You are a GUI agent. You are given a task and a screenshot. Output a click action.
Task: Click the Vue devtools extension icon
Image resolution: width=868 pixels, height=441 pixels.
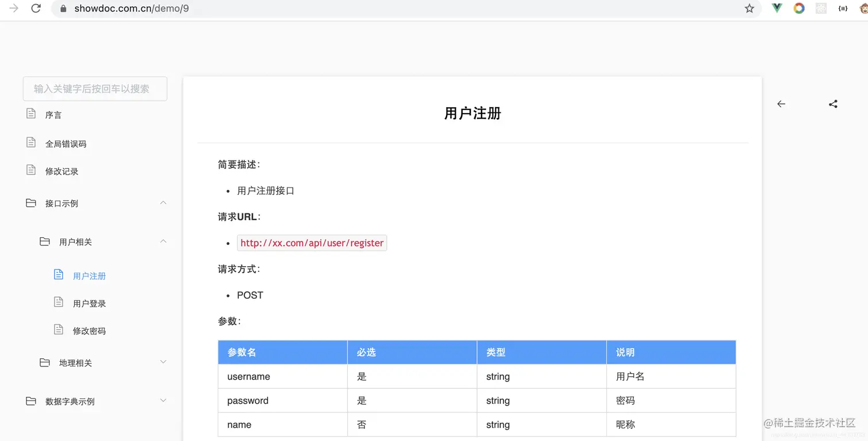[777, 9]
